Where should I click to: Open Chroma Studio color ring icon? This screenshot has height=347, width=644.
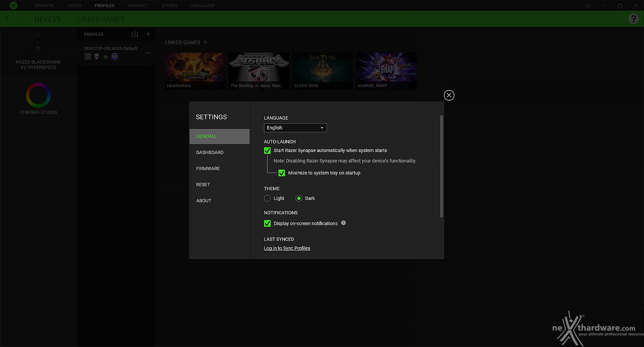(38, 95)
